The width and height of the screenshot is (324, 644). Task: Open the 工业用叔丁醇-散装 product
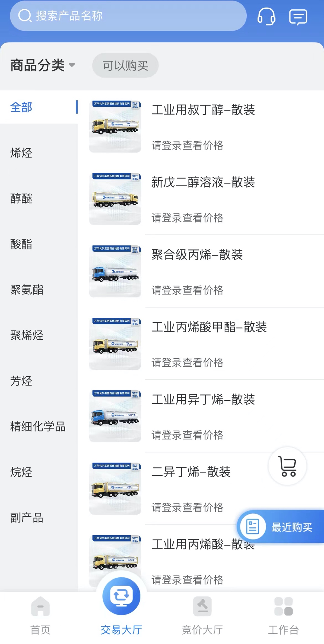pos(203,110)
